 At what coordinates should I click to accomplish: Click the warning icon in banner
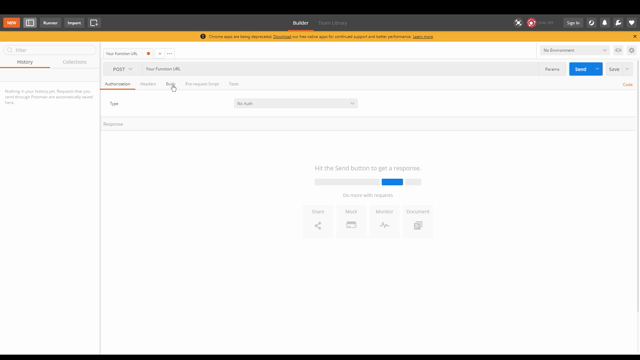[x=203, y=36]
